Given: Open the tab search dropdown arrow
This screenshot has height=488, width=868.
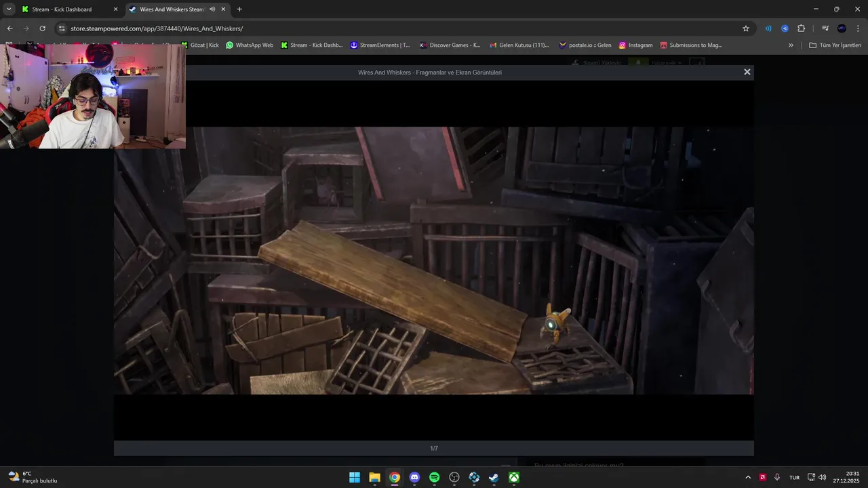Looking at the screenshot, I should click(9, 9).
